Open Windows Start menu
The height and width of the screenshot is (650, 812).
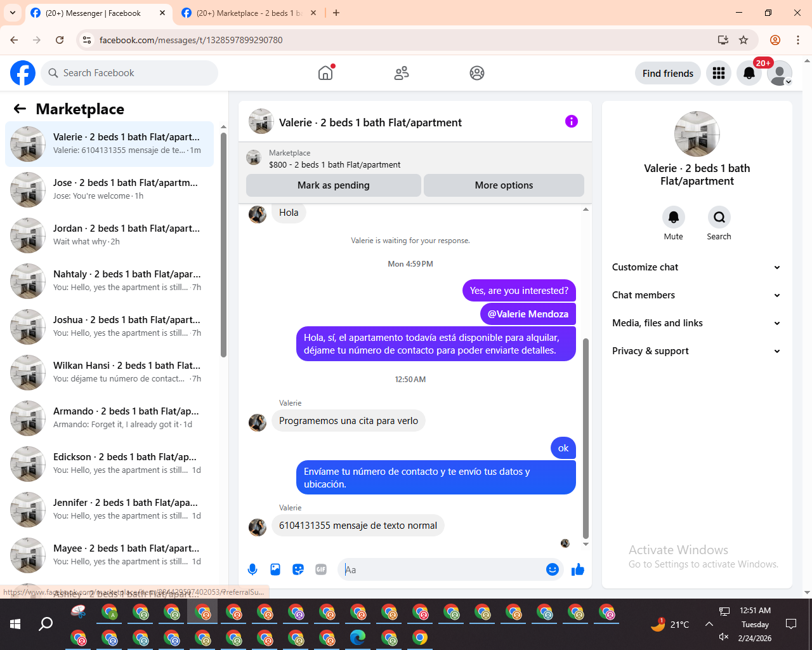(x=15, y=624)
